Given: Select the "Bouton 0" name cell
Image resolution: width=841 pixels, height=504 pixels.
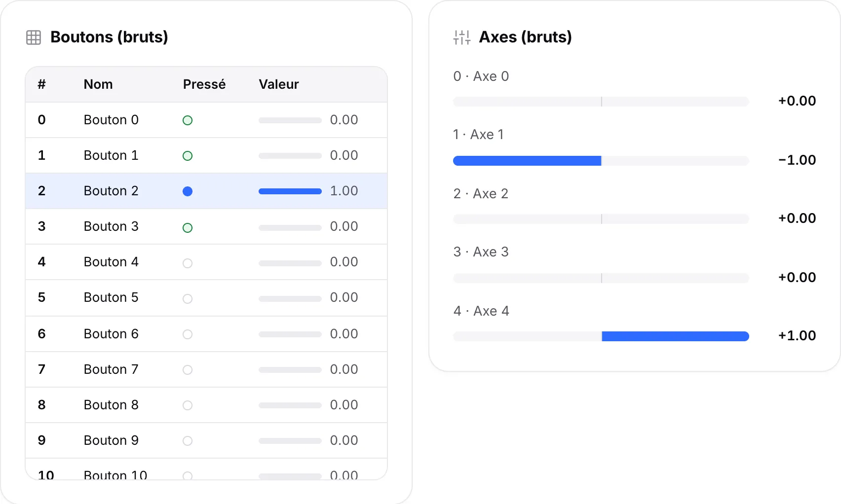Looking at the screenshot, I should 111,120.
